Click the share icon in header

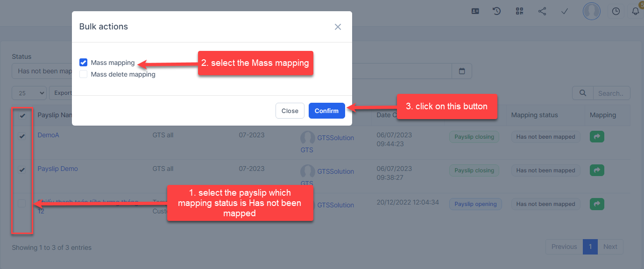coord(542,11)
